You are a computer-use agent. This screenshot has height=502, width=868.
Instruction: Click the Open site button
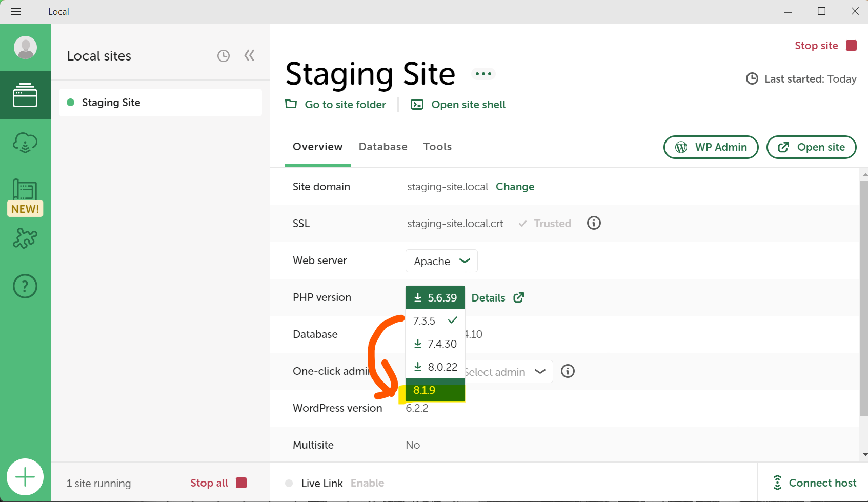coord(811,147)
